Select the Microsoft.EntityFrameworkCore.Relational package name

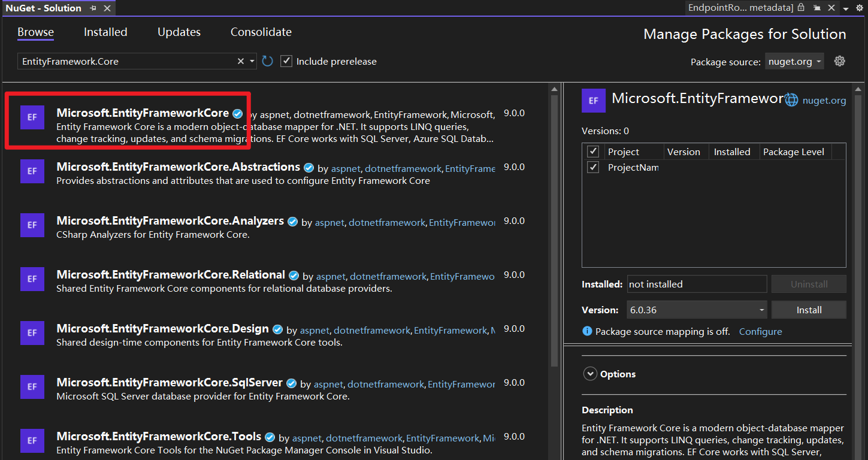click(171, 274)
